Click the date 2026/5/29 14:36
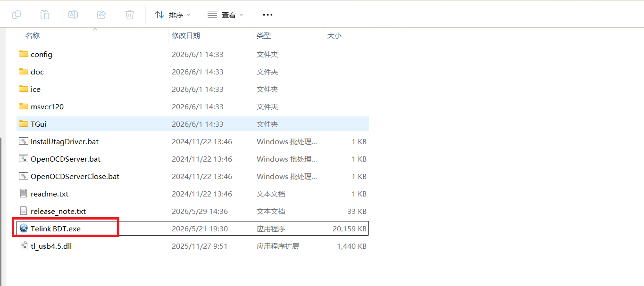The width and height of the screenshot is (644, 286). [200, 212]
